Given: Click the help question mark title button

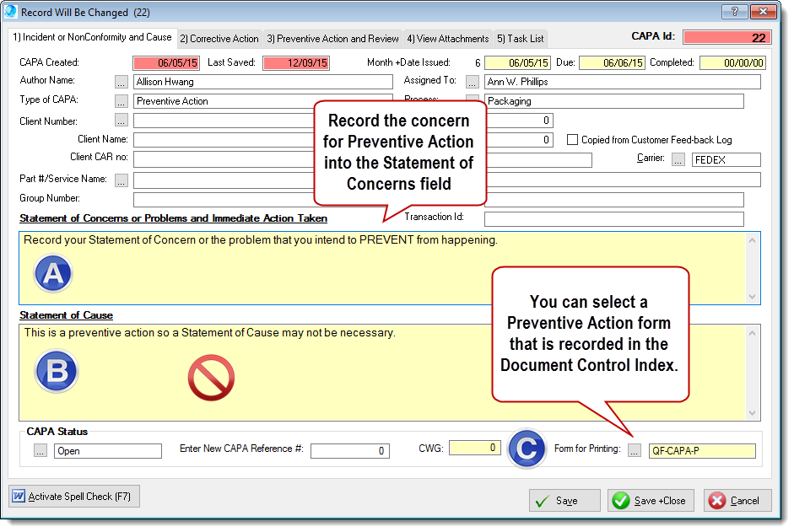Looking at the screenshot, I should point(734,11).
